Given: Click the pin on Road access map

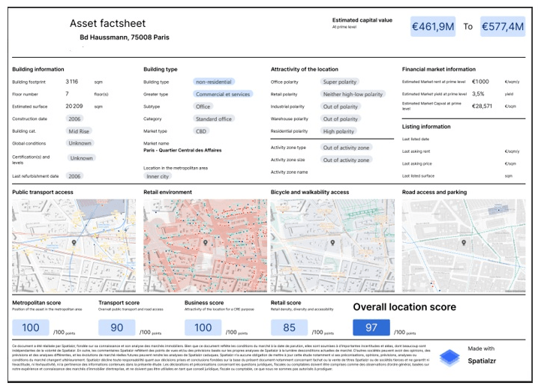Looking at the screenshot, I should [x=464, y=244].
